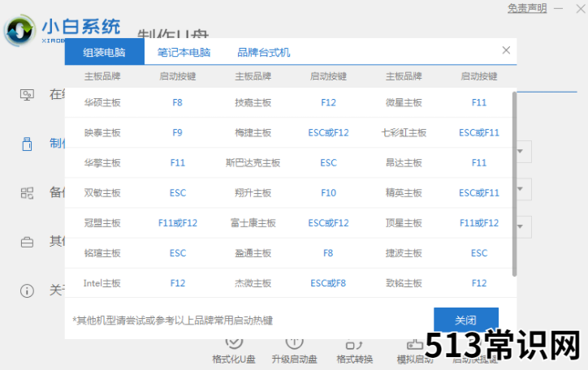The image size is (588, 370).
Task: Click F12 hotkey for 技嘉主板
Action: tap(328, 102)
